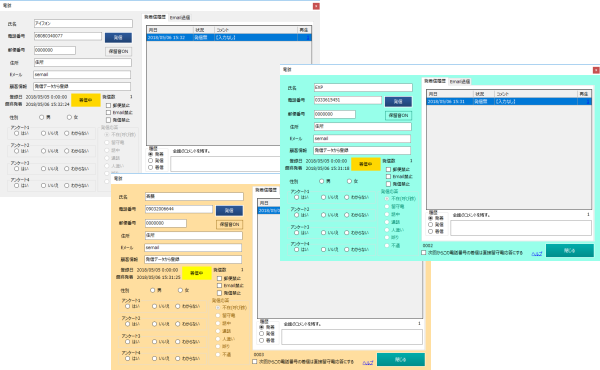This screenshot has height=370, width=600.
Task: Click 保留音ON button in green window
Action: 398,115
